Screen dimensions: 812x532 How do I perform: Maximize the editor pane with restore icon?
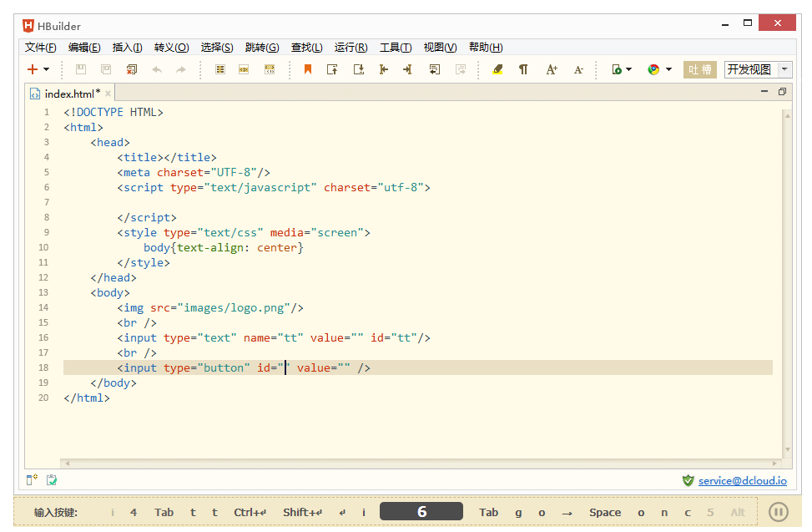click(782, 92)
